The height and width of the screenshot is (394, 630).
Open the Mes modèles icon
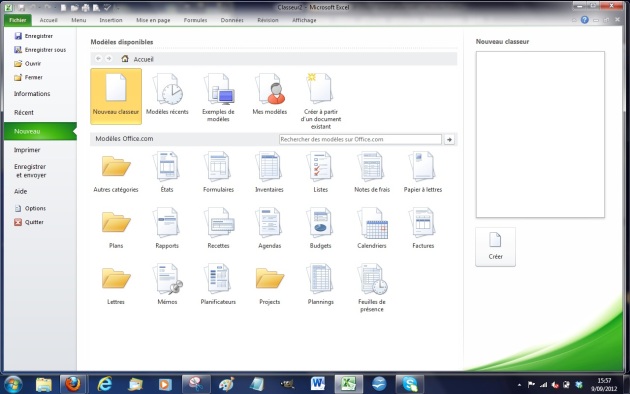(x=270, y=95)
